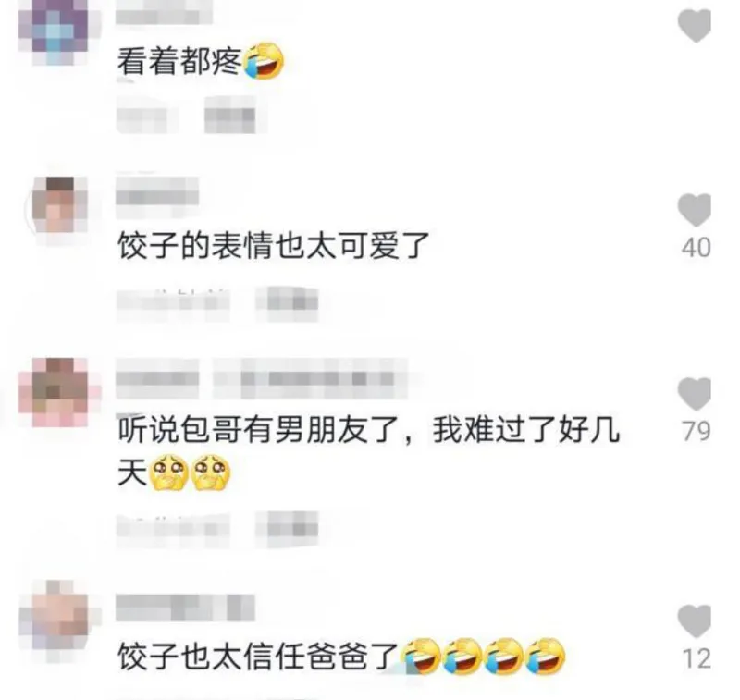Open avatar of "听说包哥" commenter
740x700 pixels.
tap(54, 392)
